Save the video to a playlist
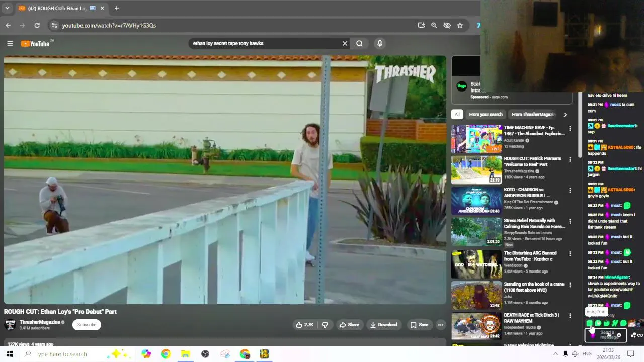The image size is (644, 362). (x=419, y=325)
